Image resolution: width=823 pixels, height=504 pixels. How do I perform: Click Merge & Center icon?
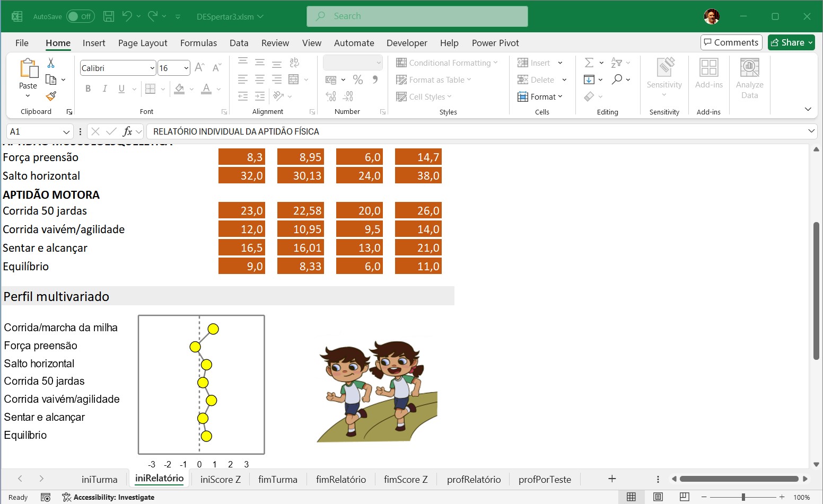(x=294, y=79)
